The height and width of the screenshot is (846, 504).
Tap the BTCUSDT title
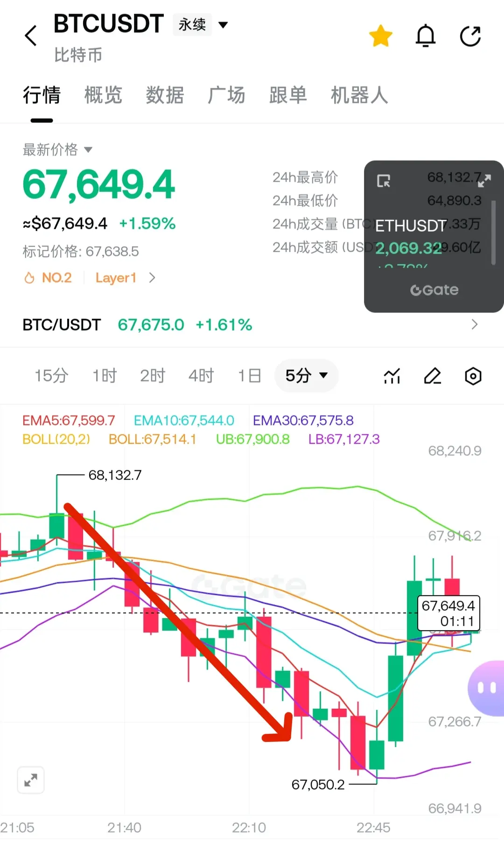click(108, 24)
